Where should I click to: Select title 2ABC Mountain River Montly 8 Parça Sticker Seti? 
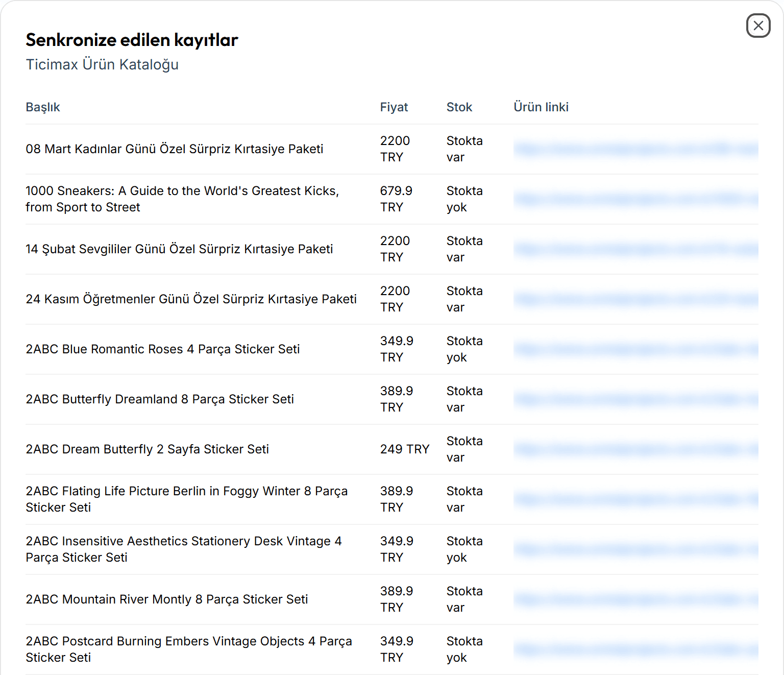pos(167,599)
